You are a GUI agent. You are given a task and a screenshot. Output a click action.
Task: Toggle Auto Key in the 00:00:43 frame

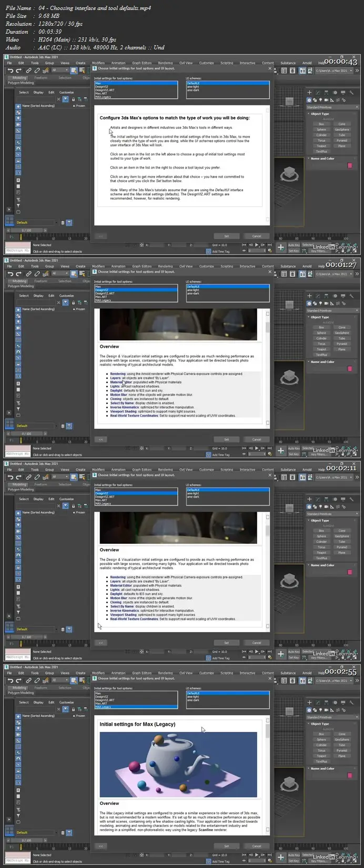click(x=294, y=245)
